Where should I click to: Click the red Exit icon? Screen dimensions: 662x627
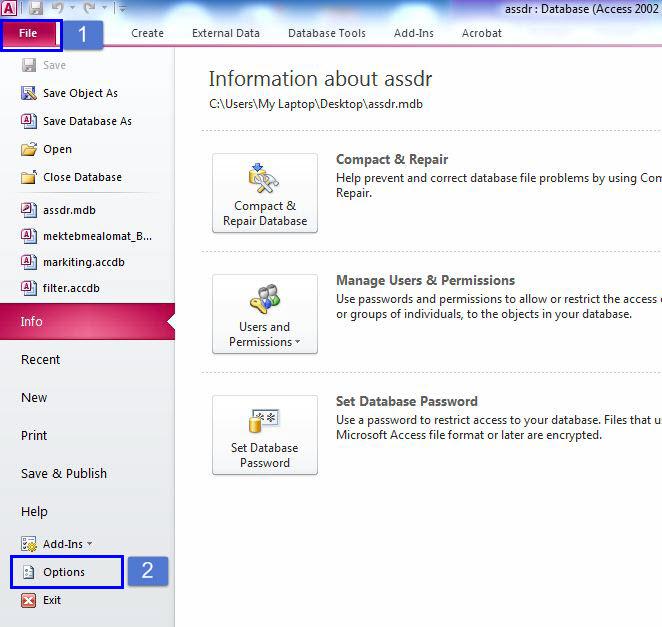point(29,600)
